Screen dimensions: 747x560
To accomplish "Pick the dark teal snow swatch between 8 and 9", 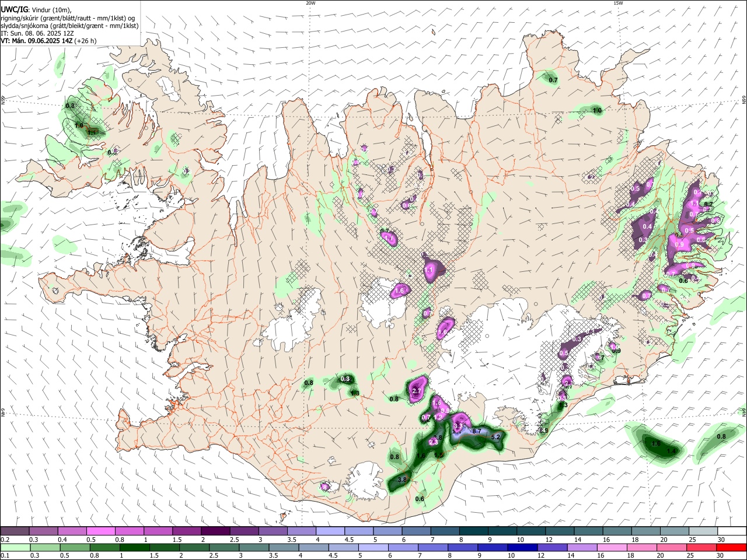I will pos(473,531).
